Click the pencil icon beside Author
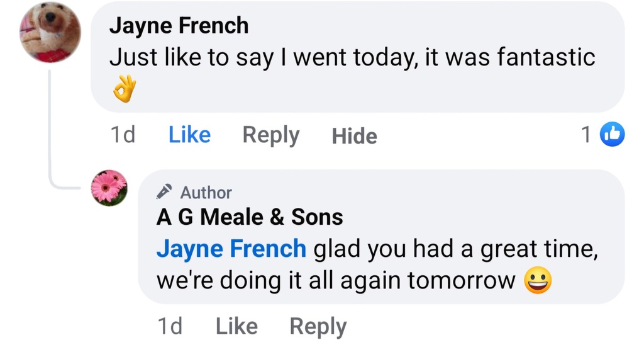This screenshot has width=644, height=347. tap(165, 191)
